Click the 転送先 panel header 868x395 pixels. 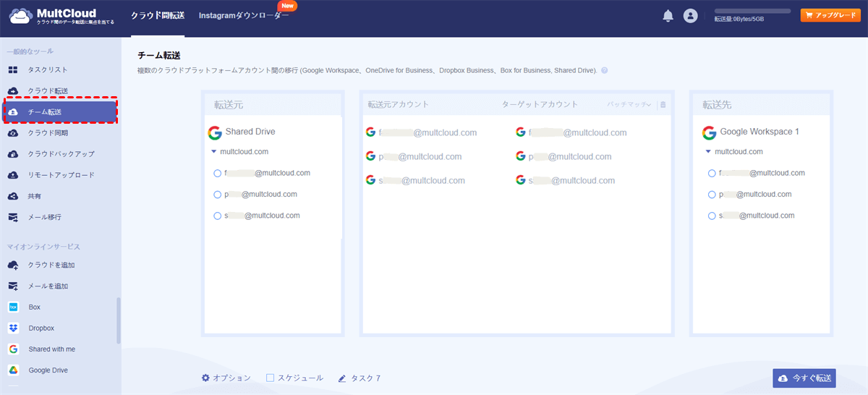point(759,105)
